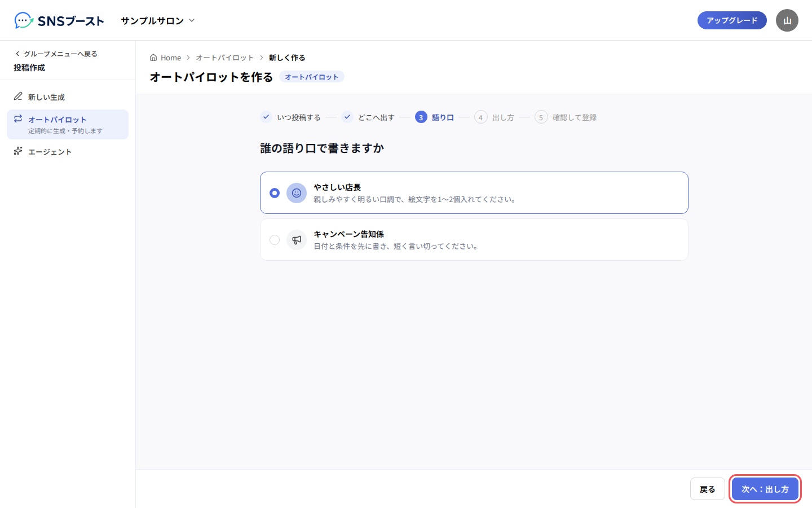Viewport: 812px width, 508px height.
Task: Click the 新しく作る breadcrumb text
Action: click(x=287, y=58)
